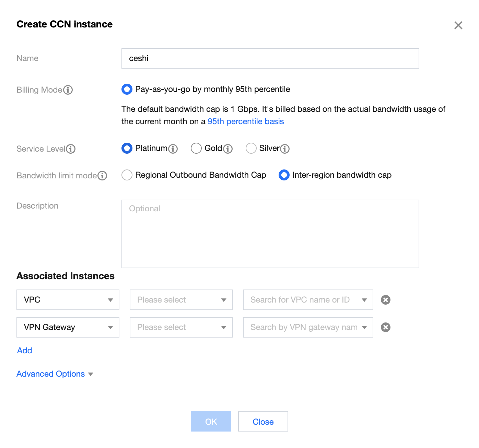The height and width of the screenshot is (448, 479).
Task: Click the info icon beside Gold
Action: [228, 149]
